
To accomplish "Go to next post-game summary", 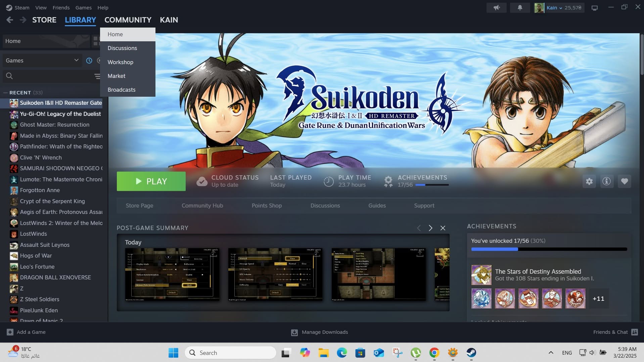I will (430, 228).
